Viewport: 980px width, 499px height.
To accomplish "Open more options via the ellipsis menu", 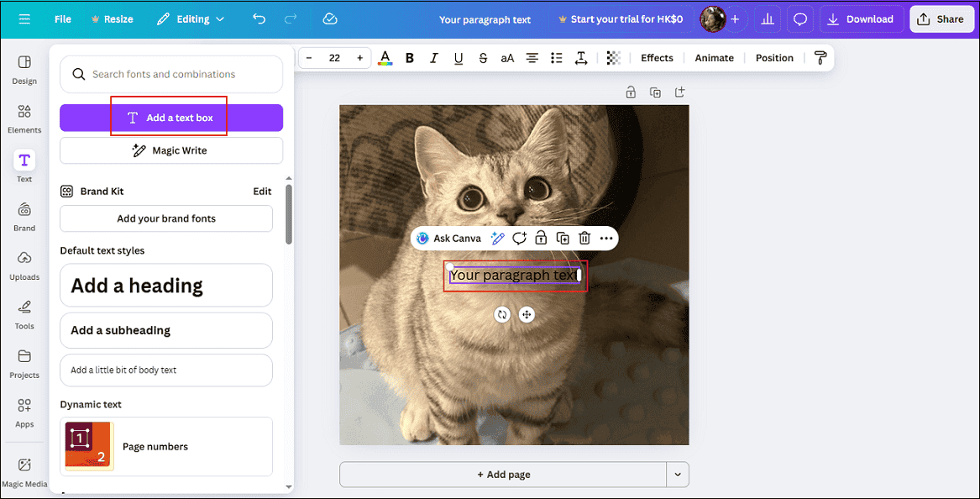I will pos(606,238).
